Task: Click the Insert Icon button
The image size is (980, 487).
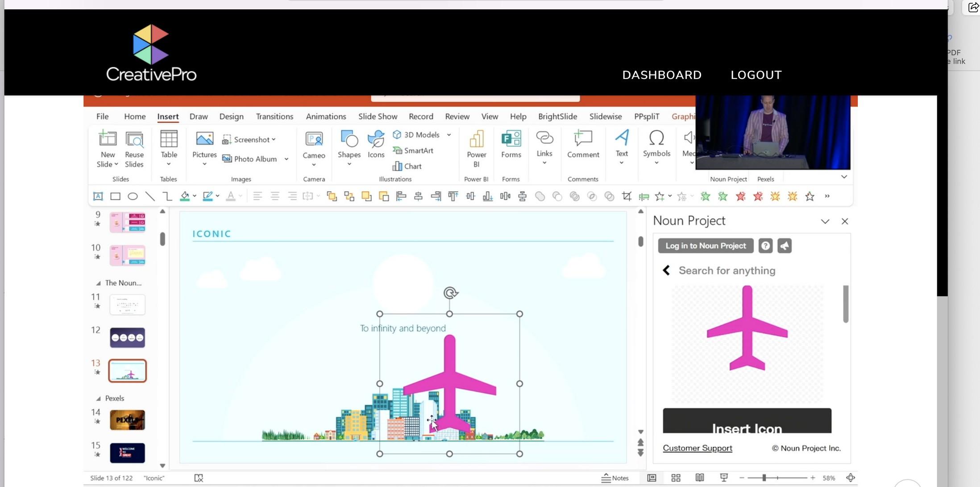Action: [747, 421]
